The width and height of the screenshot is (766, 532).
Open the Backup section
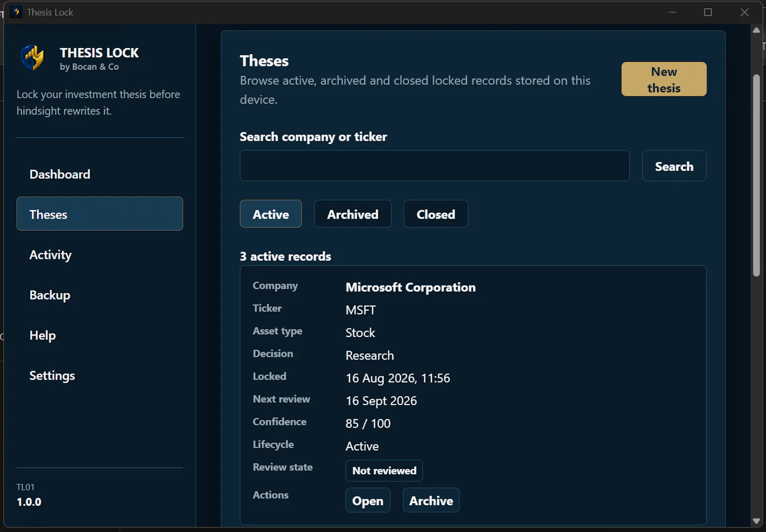[x=100, y=294]
